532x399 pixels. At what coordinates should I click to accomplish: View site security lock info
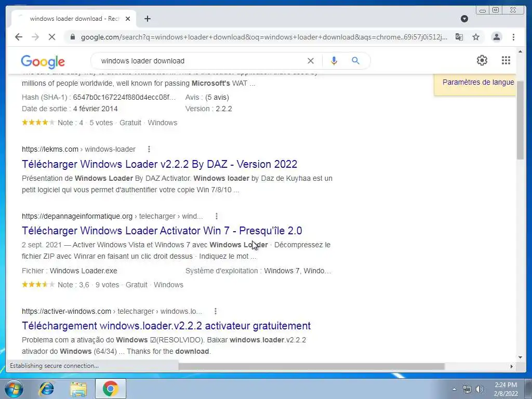point(72,37)
